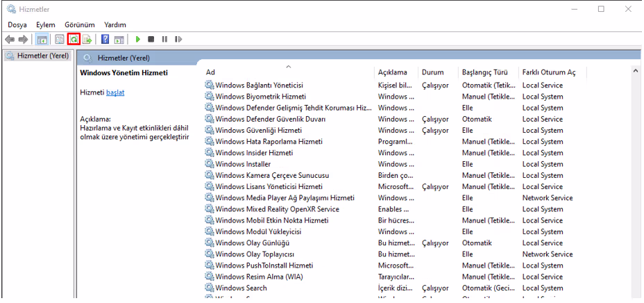The height and width of the screenshot is (303, 644).
Task: Click the Back arrow toolbar icon
Action: point(10,40)
